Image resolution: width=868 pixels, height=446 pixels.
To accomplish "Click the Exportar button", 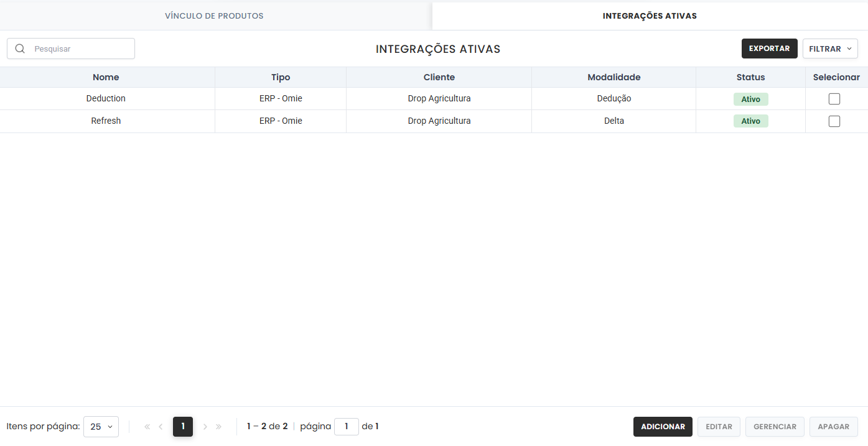I will (769, 49).
